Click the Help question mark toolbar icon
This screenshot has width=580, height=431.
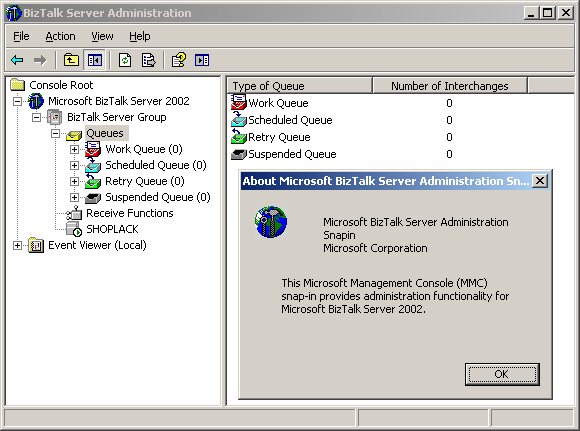pos(179,60)
